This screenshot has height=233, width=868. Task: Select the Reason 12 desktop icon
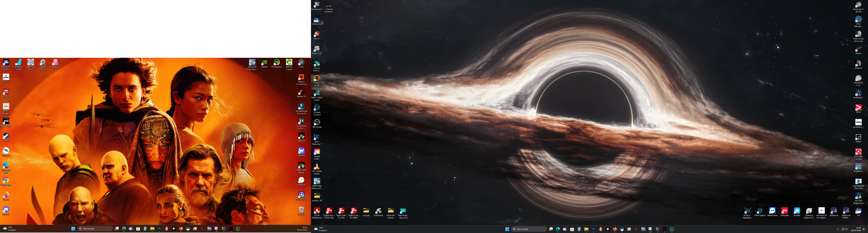tap(301, 93)
